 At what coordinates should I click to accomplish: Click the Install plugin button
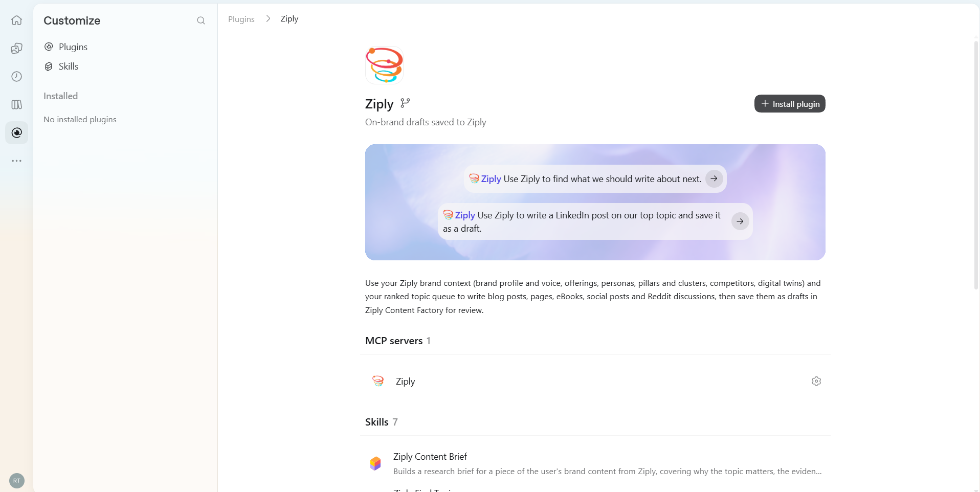point(790,104)
